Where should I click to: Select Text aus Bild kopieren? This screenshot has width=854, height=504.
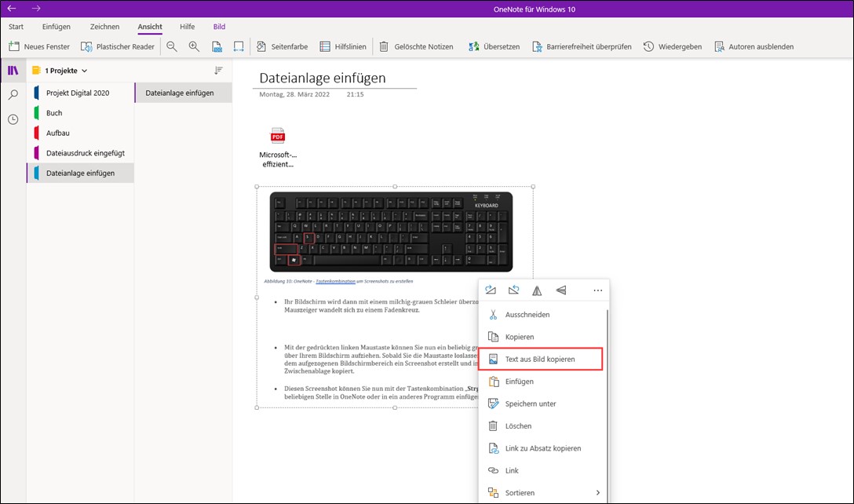541,360
